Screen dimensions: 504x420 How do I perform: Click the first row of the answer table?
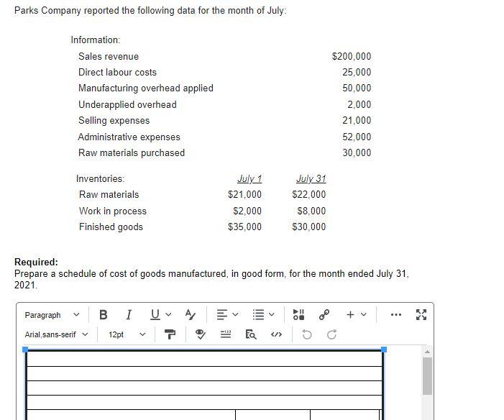(204, 359)
